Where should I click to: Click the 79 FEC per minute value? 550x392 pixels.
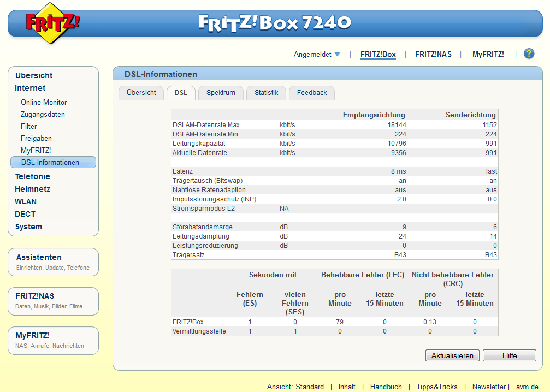pyautogui.click(x=340, y=322)
